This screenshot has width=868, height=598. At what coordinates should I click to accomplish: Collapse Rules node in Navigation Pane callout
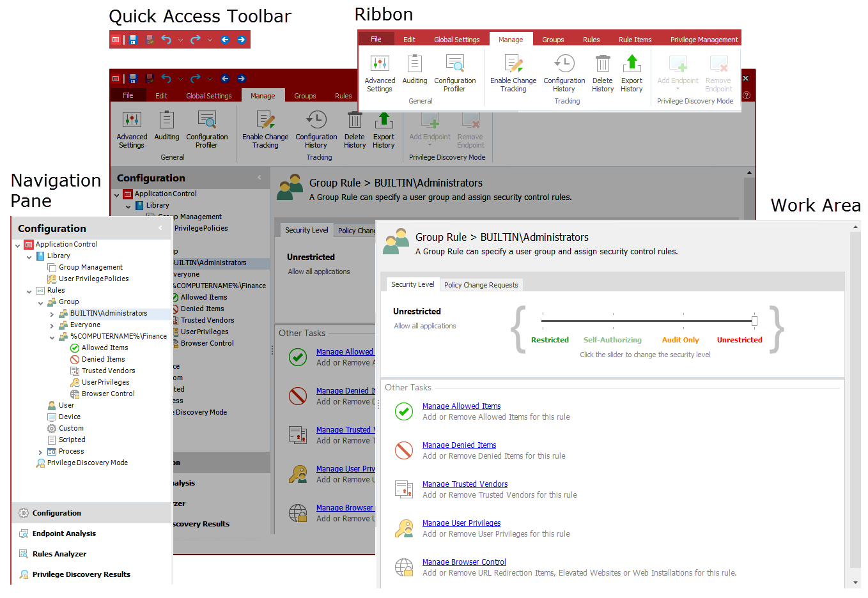[x=29, y=291]
